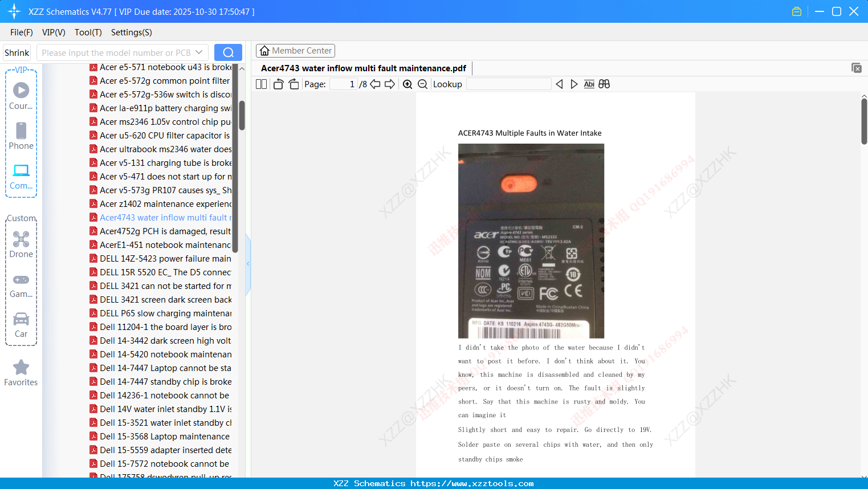868x489 pixels.
Task: Open the VIP(V) menu
Action: click(x=54, y=32)
